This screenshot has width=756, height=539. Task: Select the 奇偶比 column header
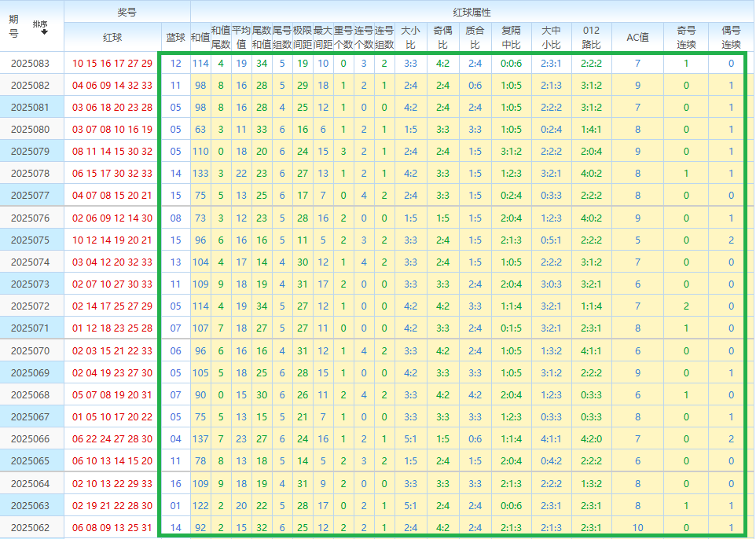[442, 38]
